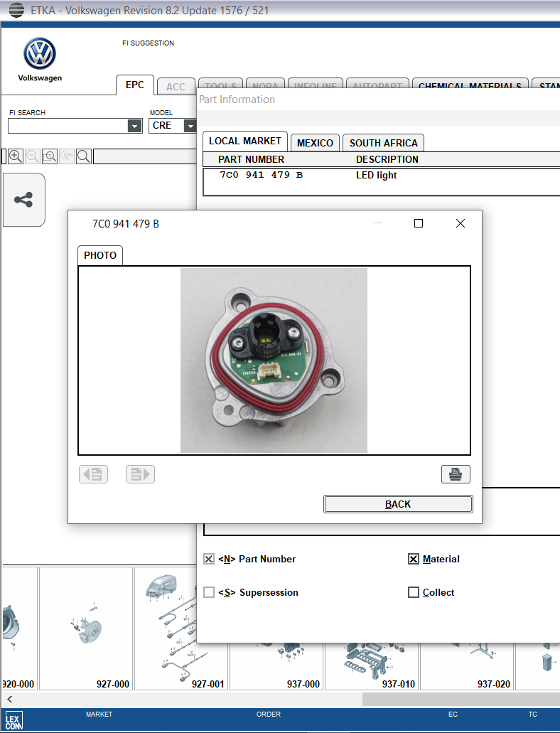Click the horizontal scrollbar of thumbnail strip

[461, 700]
